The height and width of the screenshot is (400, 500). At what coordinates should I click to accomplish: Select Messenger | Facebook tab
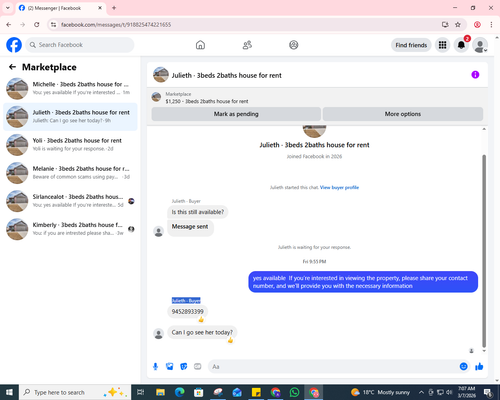(60, 8)
